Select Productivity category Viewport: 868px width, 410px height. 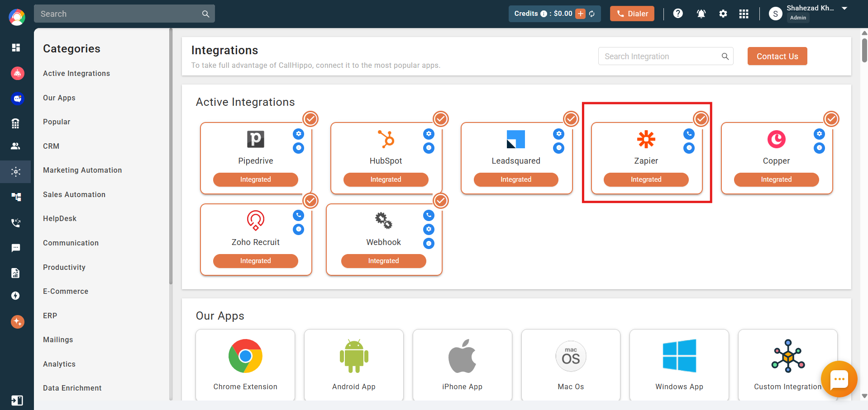pos(64,267)
